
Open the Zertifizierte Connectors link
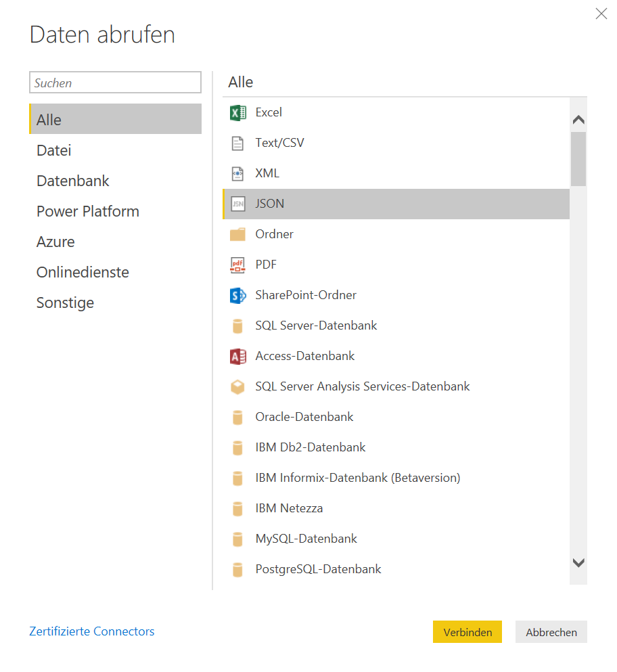tap(92, 631)
